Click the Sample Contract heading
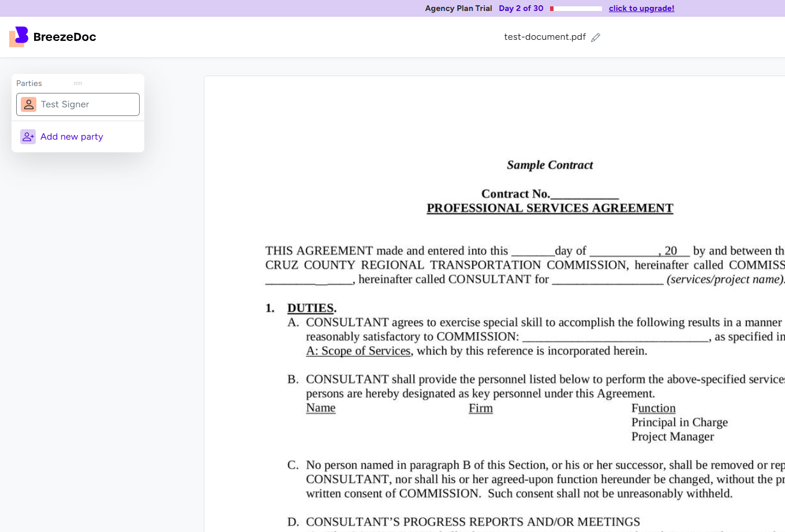The image size is (785, 532). (549, 165)
